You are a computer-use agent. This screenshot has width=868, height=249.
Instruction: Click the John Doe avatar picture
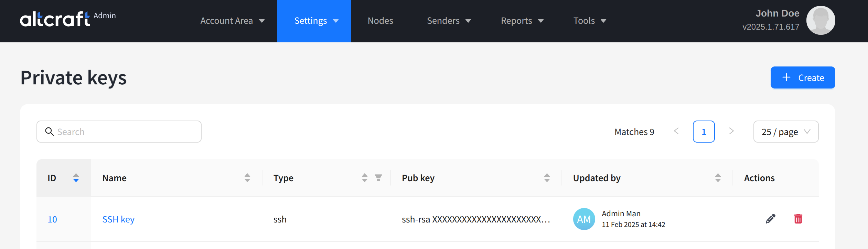tap(821, 20)
